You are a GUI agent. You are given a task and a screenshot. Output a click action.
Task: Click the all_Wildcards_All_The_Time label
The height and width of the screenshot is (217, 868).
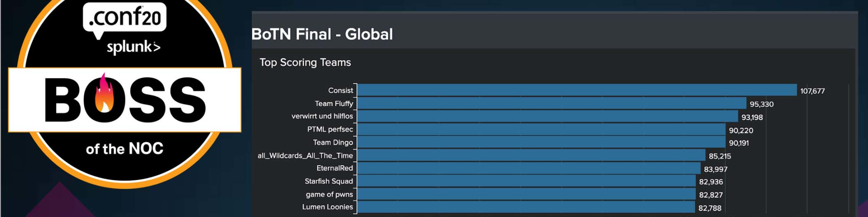click(x=305, y=156)
